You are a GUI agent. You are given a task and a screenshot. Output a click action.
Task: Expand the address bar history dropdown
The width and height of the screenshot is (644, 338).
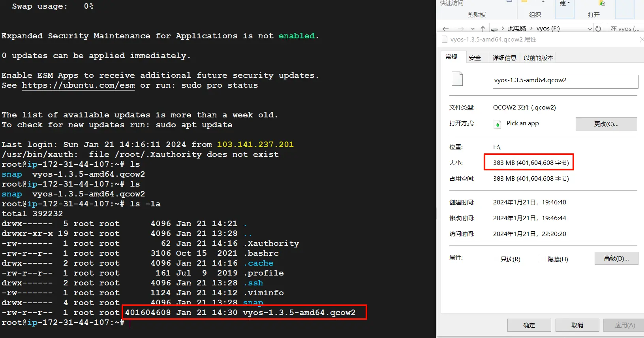click(x=590, y=28)
